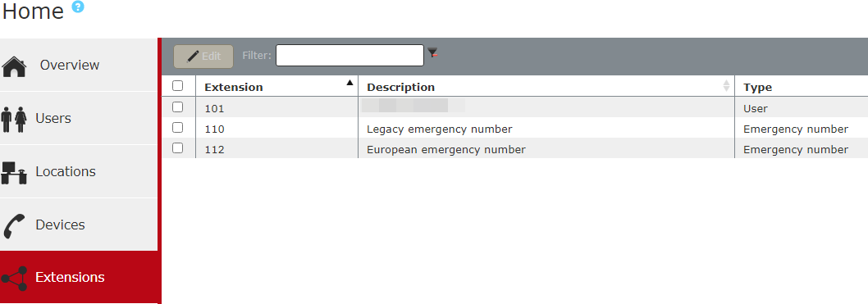This screenshot has width=868, height=304.
Task: Open the Legacy emergency number entry
Action: [x=440, y=129]
